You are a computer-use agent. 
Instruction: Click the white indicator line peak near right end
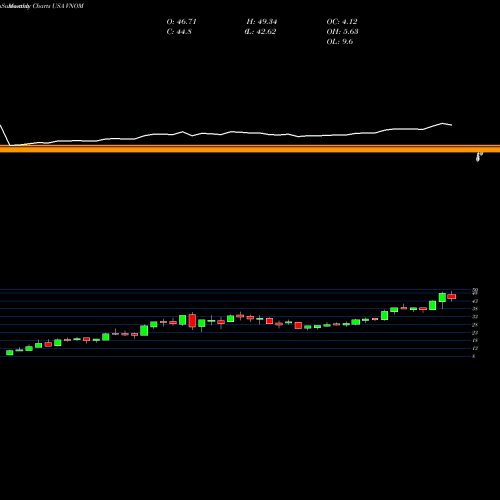pos(443,123)
